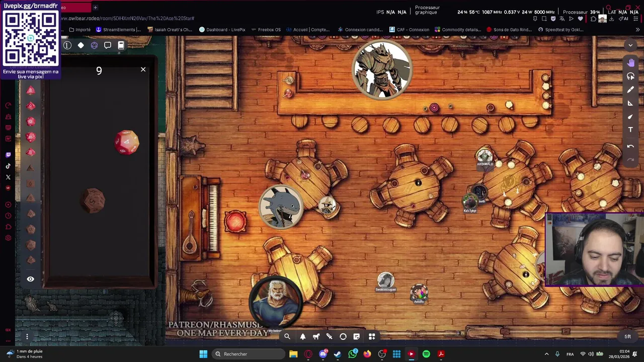
Task: Open the CAF - Connexion bookmark
Action: coord(409,30)
